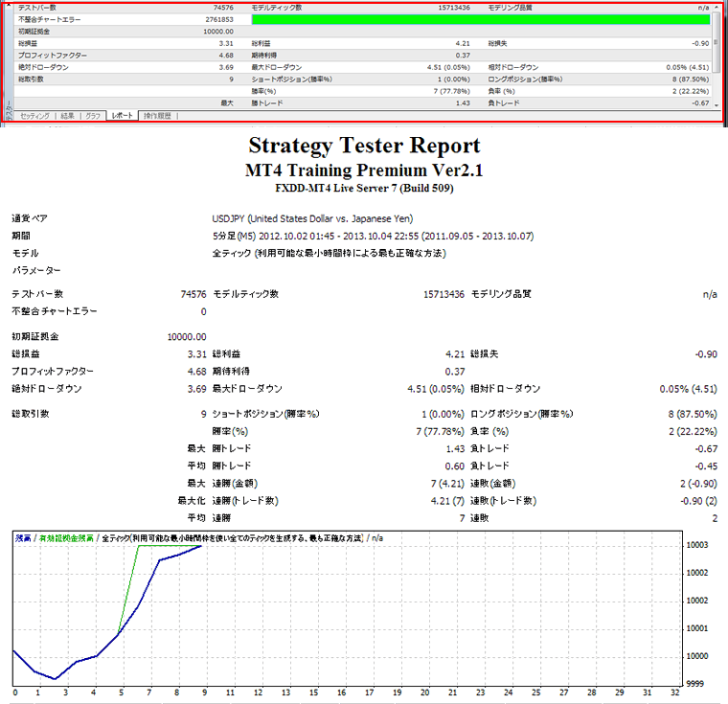Click short positions 1 (0.00%) in report
Screen dimensions: 728x704
pyautogui.click(x=443, y=414)
